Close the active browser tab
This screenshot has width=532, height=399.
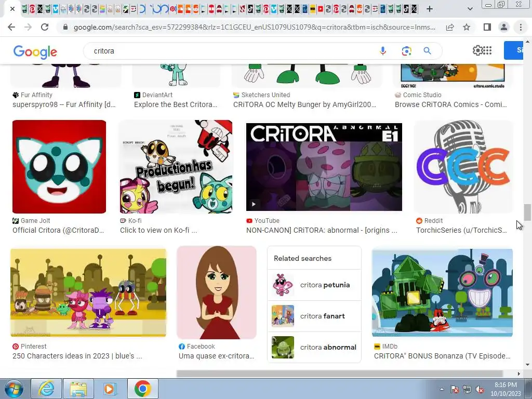pos(12,9)
